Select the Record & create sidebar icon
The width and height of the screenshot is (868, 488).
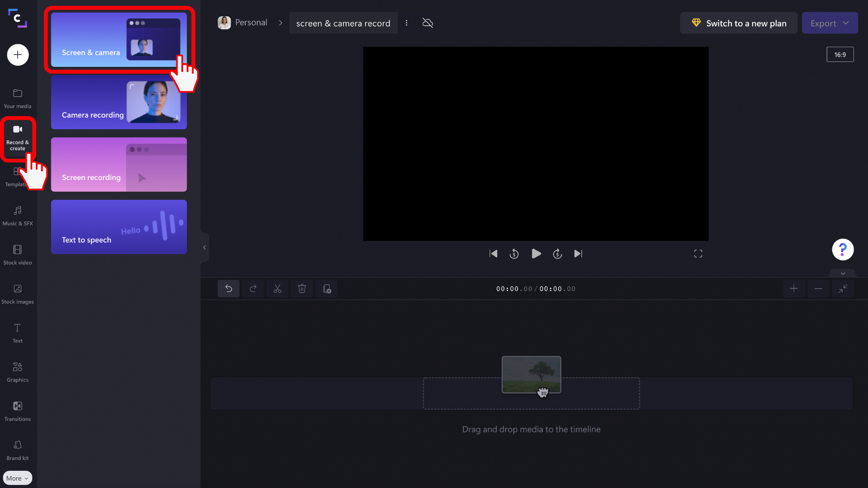tap(18, 138)
